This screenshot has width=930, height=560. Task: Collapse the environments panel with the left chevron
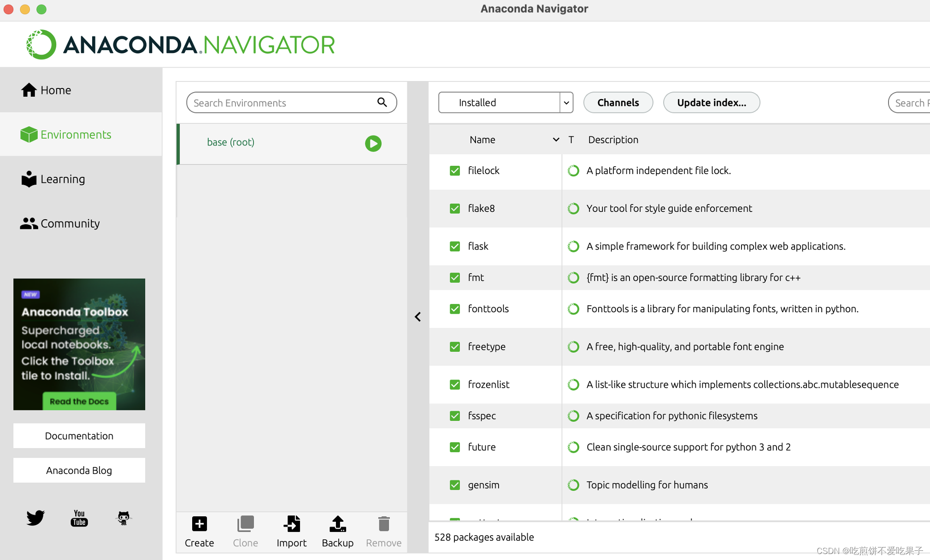418,317
